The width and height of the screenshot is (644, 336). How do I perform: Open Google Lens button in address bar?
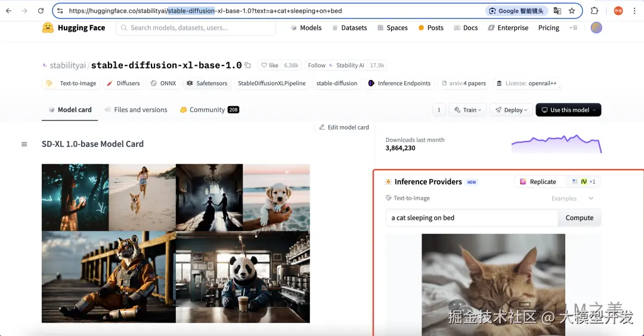[x=516, y=11]
